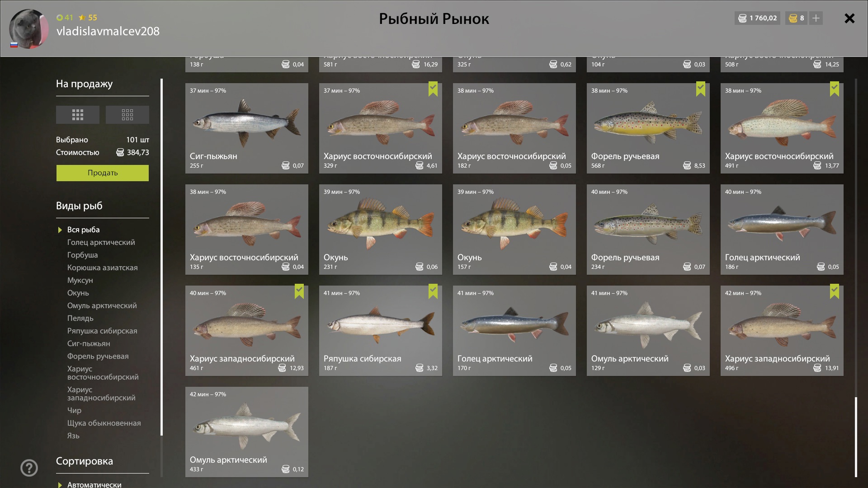Screen dimensions: 868x488
Task: Select the Вся рыба filter arrow
Action: point(60,230)
